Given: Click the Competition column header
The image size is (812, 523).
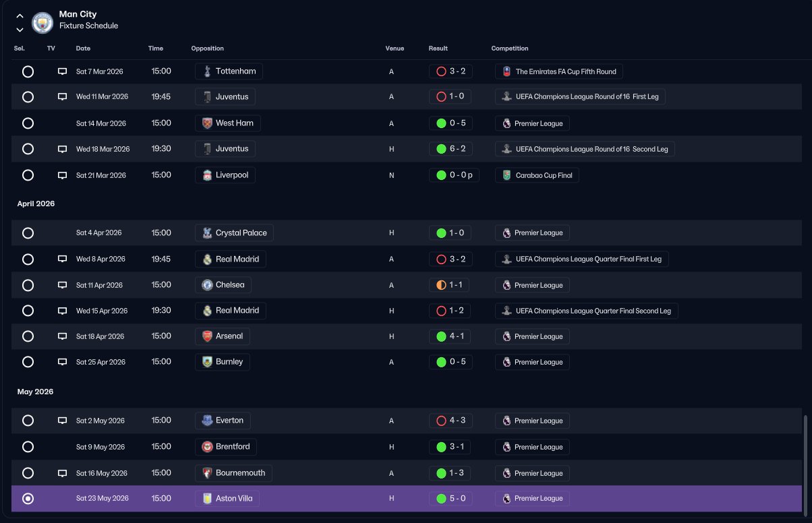Looking at the screenshot, I should pos(510,49).
